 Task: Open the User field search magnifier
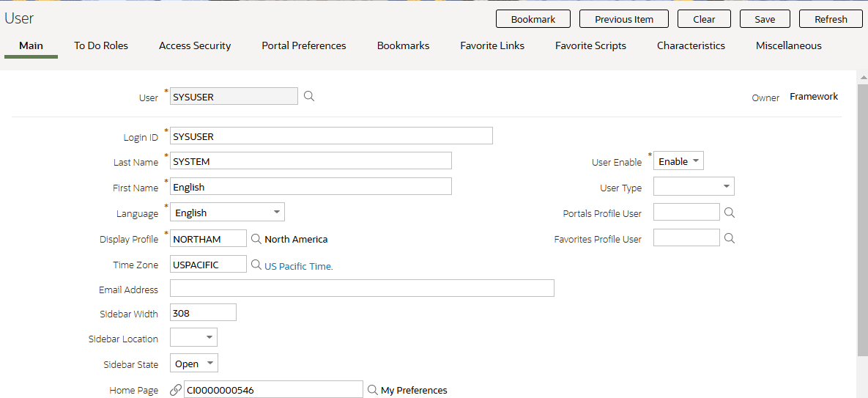pyautogui.click(x=309, y=96)
